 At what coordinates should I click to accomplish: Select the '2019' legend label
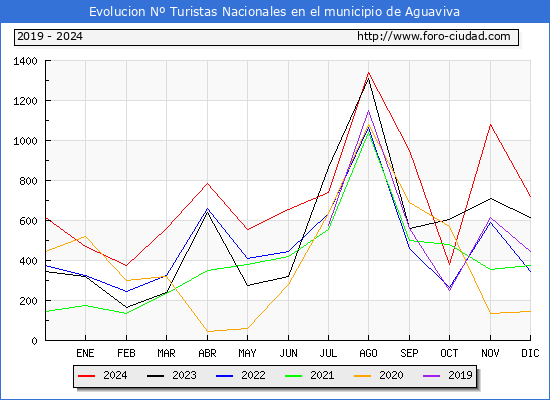point(460,375)
